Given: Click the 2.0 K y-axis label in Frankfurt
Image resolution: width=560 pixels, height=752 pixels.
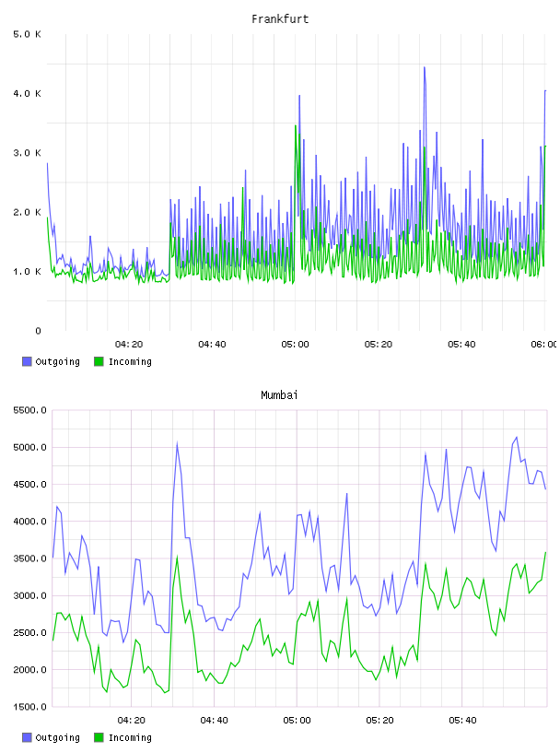Looking at the screenshot, I should 27,213.
